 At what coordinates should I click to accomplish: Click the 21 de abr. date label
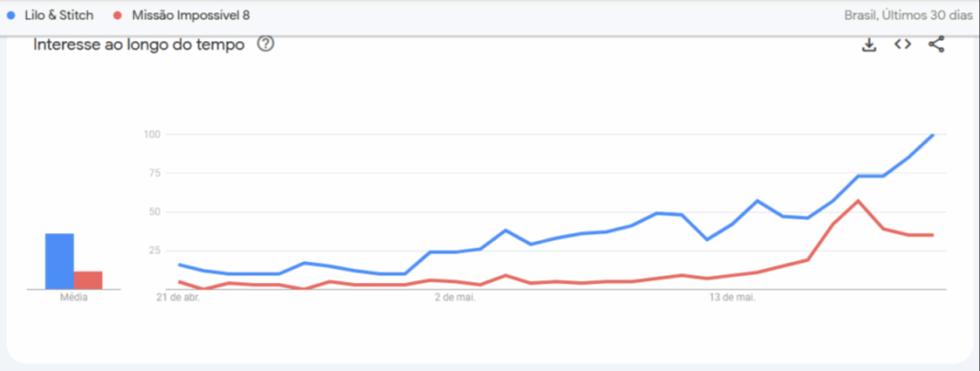178,298
